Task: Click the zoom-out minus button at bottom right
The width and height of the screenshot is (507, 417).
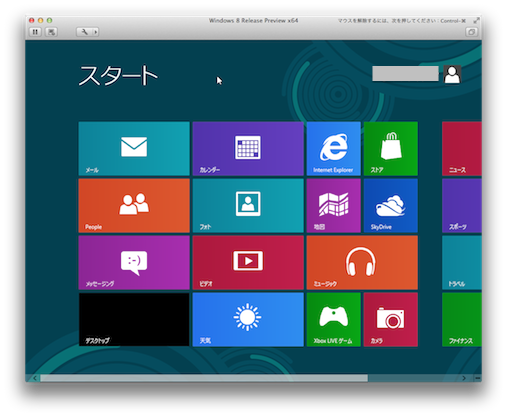Action: point(478,378)
